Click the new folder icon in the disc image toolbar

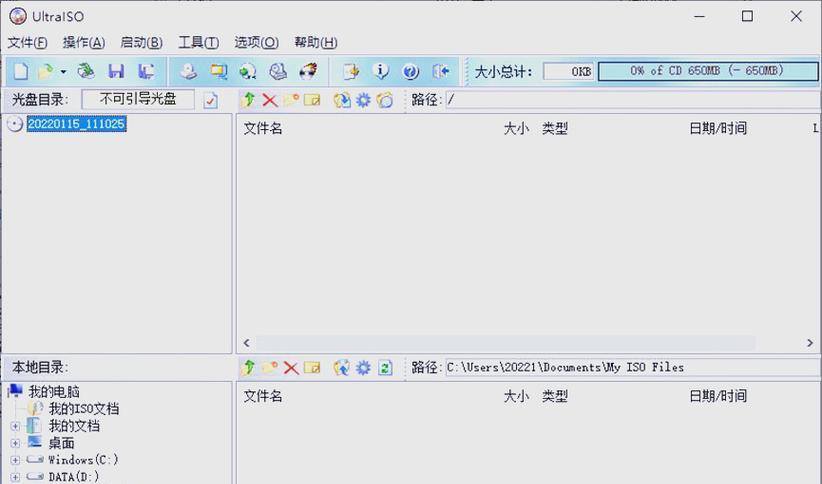point(291,99)
